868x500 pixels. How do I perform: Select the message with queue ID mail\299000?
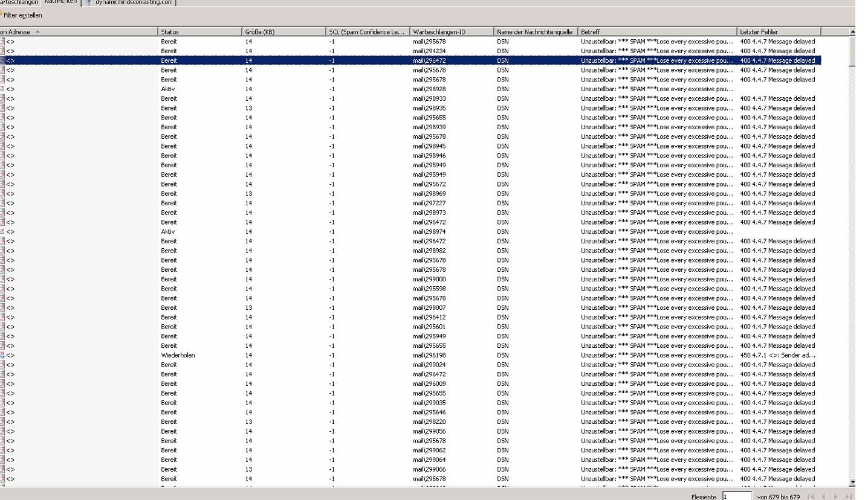411,280
